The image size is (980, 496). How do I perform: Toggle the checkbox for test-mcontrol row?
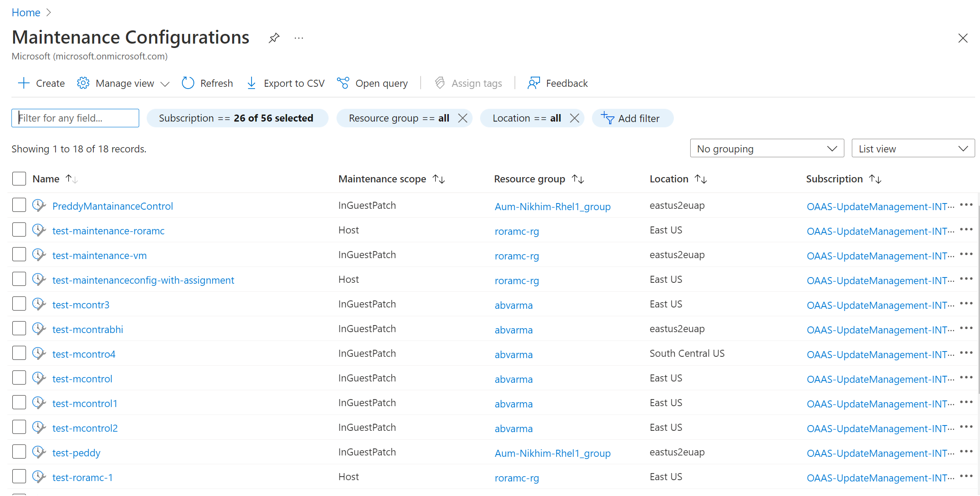[x=19, y=378]
